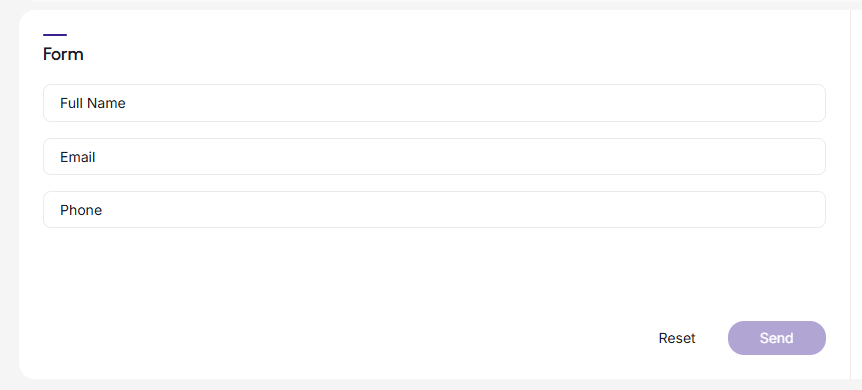Place cursor on Full Name placeholder text

[93, 103]
